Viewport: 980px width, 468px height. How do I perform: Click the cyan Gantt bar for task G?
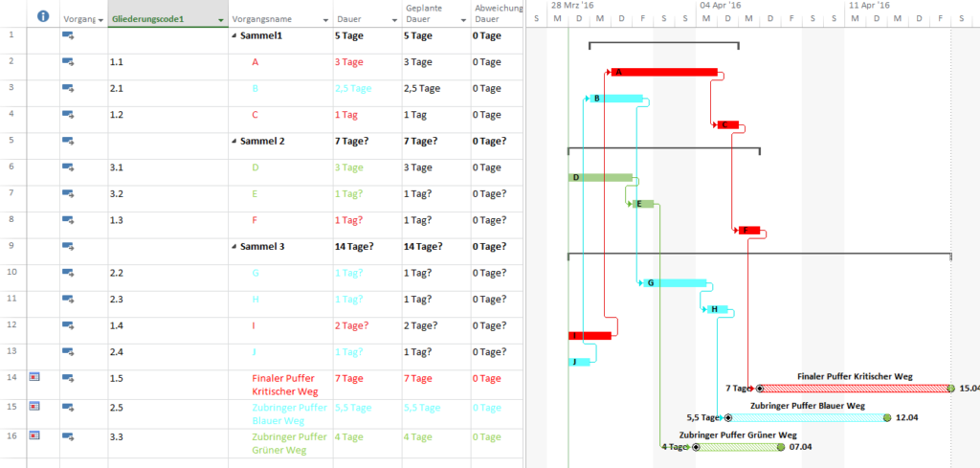(675, 283)
